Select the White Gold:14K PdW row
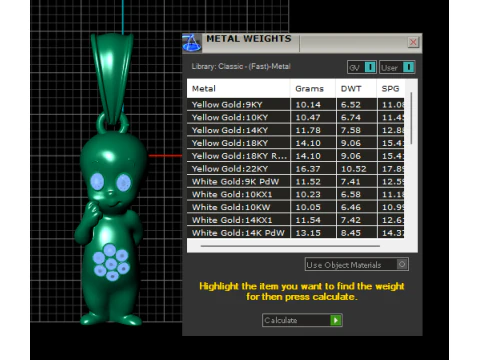480x360 pixels. [x=296, y=233]
